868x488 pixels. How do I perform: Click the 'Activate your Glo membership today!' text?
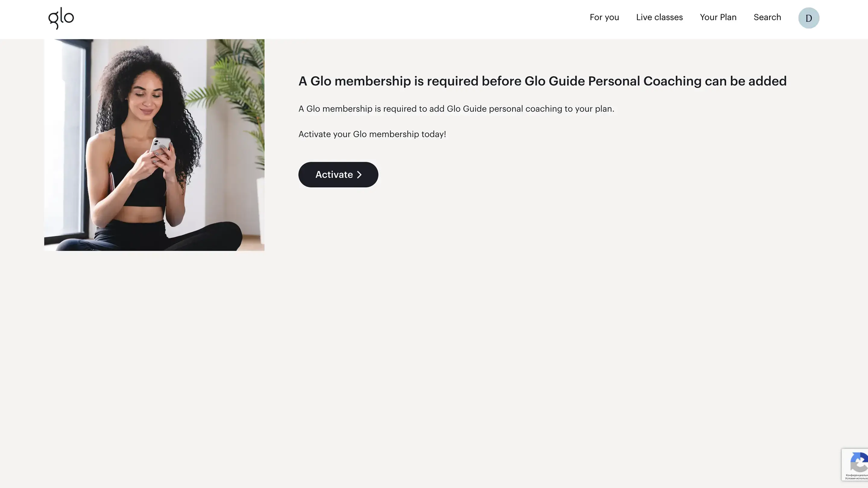pos(372,134)
